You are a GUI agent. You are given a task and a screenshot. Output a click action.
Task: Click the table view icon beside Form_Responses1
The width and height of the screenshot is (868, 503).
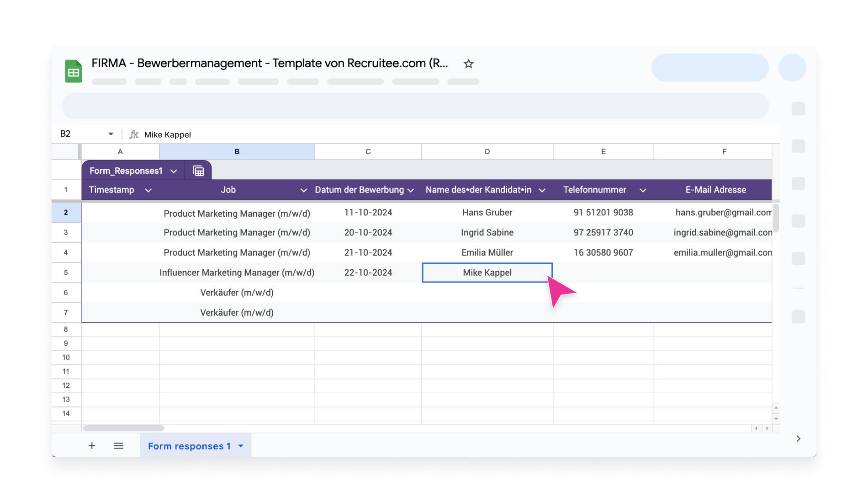click(198, 170)
